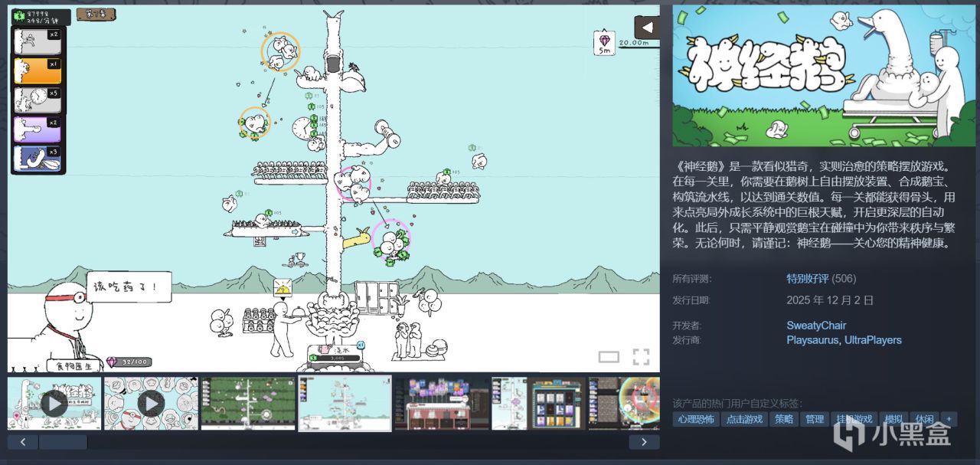Click the yellow lightbulb sign
This screenshot has height=465, width=980.
[x=283, y=287]
